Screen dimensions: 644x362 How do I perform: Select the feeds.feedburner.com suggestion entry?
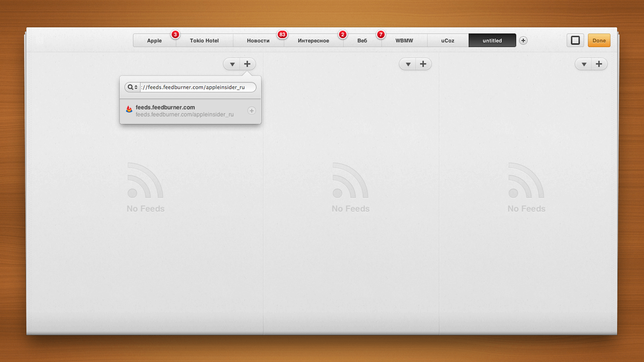tap(184, 110)
